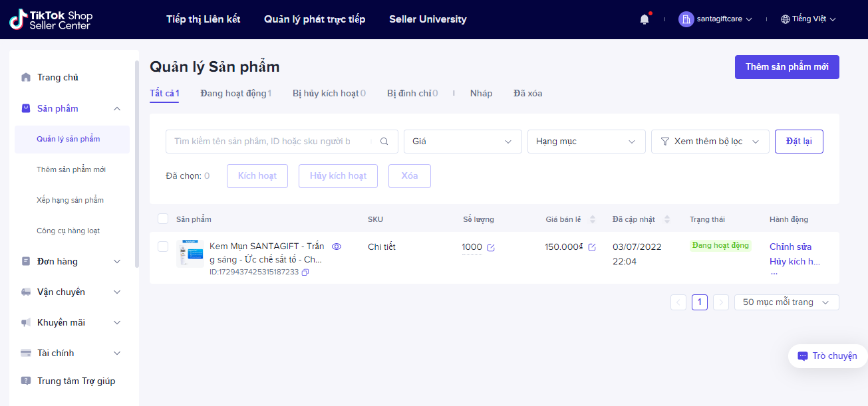Click the Tài chính card icon
Screen dimensions: 868x406
click(x=26, y=353)
